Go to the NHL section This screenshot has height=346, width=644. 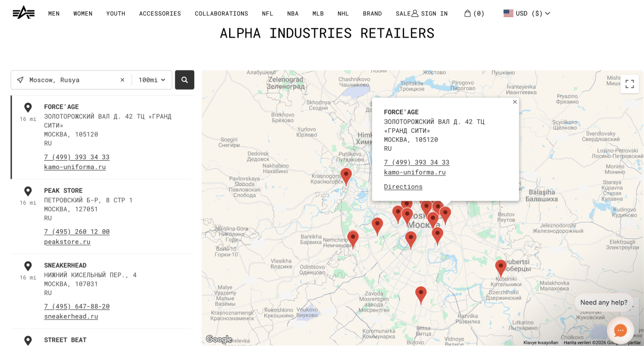[x=343, y=13]
